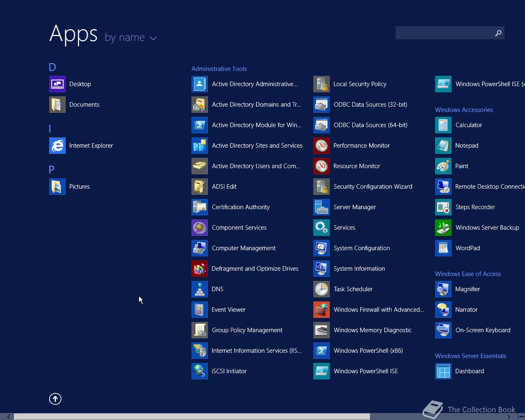
Task: Click the letter P group header
Action: tap(52, 170)
